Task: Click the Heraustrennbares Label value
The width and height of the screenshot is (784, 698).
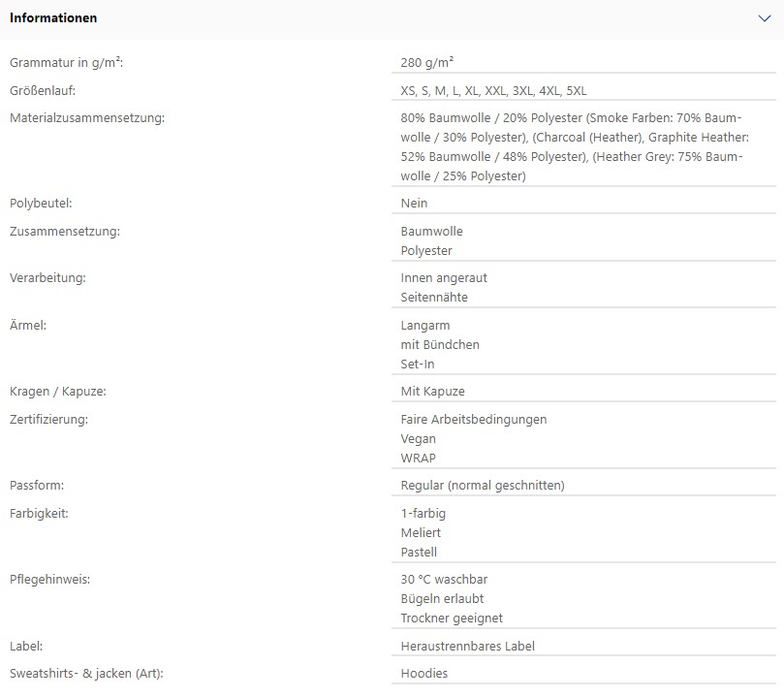Action: (x=467, y=646)
